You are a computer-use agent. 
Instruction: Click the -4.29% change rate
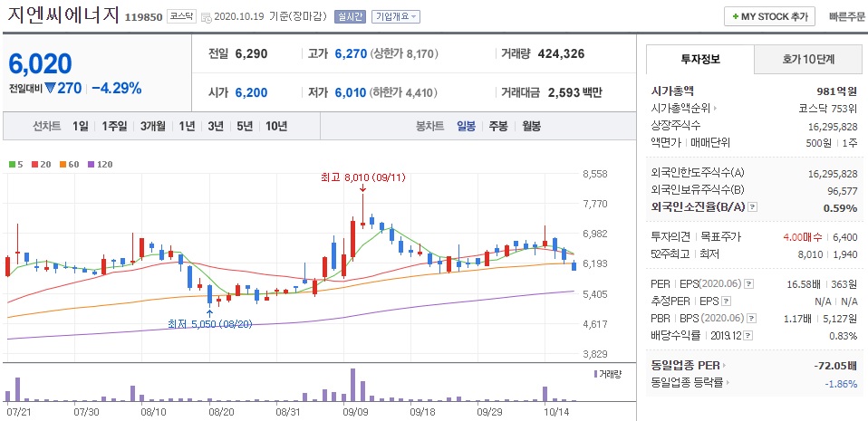tap(116, 88)
